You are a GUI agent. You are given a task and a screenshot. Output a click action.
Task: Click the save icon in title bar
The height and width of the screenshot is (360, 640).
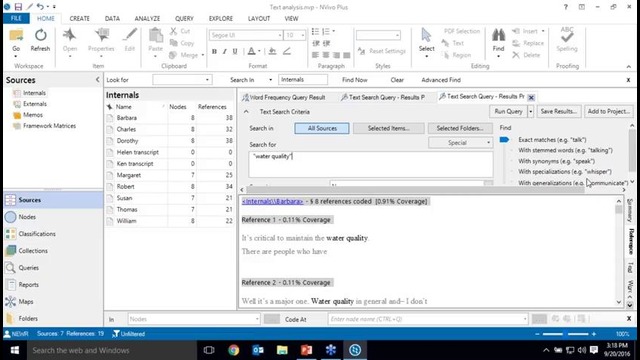click(18, 7)
